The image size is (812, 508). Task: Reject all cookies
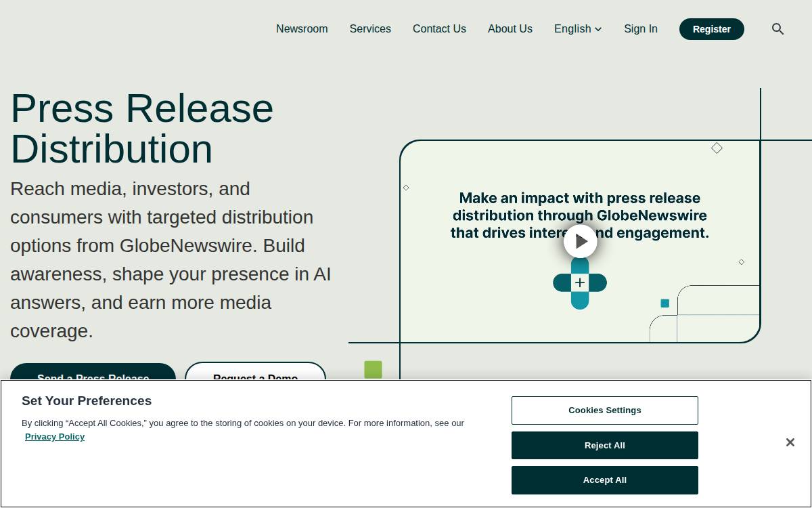605,446
